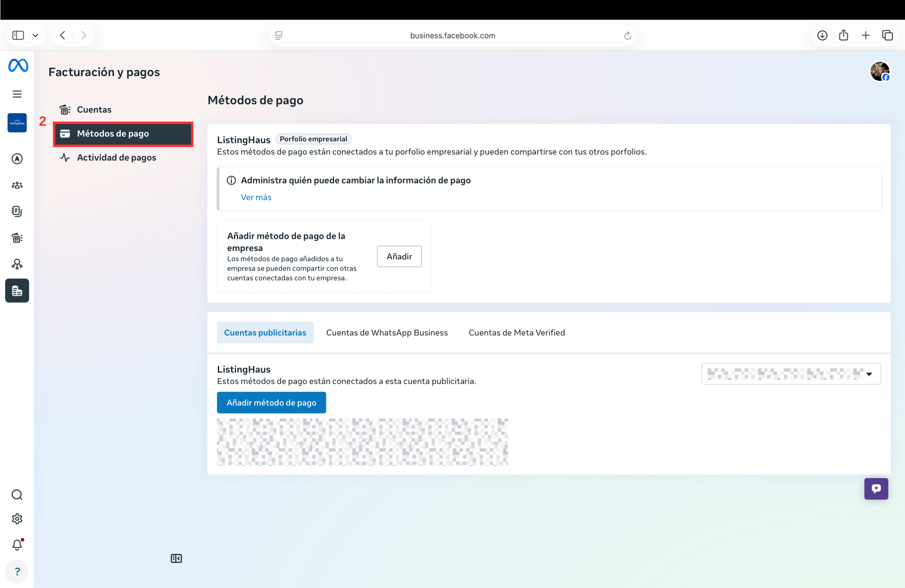Image resolution: width=905 pixels, height=588 pixels.
Task: Toggle the Safari sidebar button
Action: click(18, 35)
